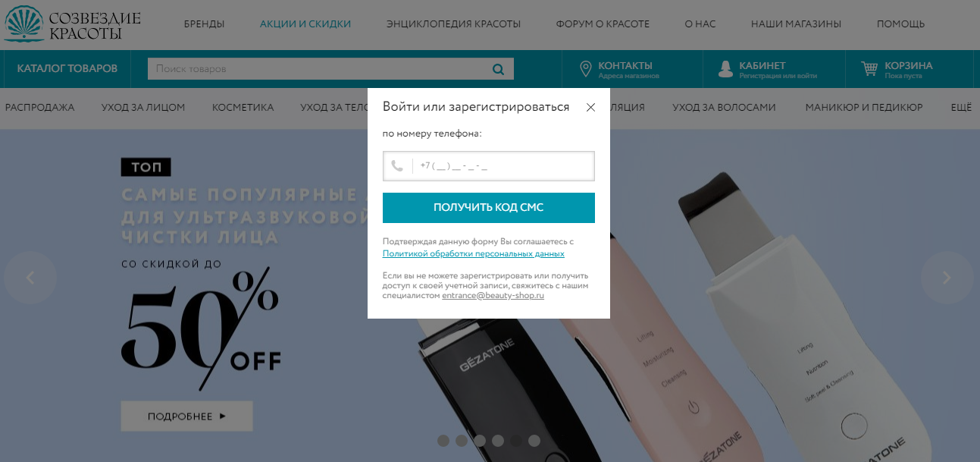Open the Политикой обработки персональных данных link

[474, 254]
